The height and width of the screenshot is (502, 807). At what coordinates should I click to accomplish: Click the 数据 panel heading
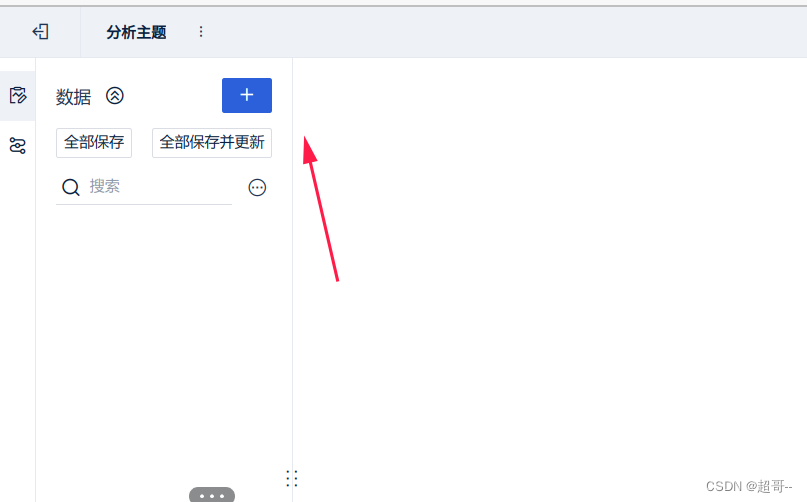(73, 97)
